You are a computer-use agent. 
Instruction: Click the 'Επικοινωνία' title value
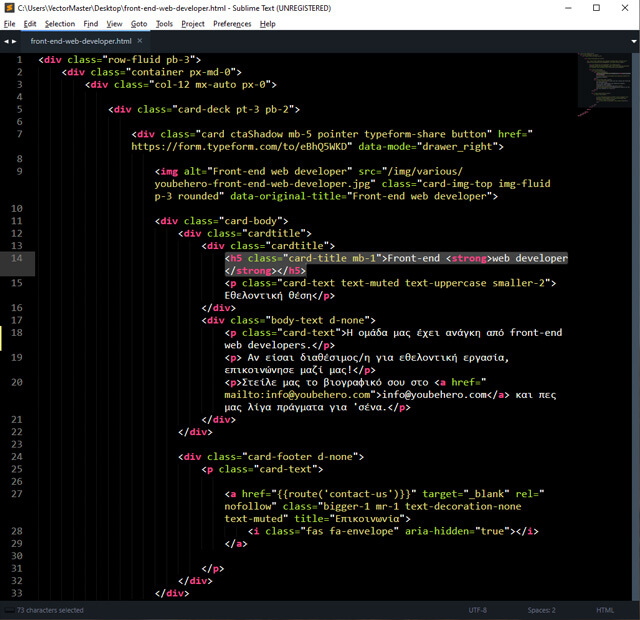367,518
